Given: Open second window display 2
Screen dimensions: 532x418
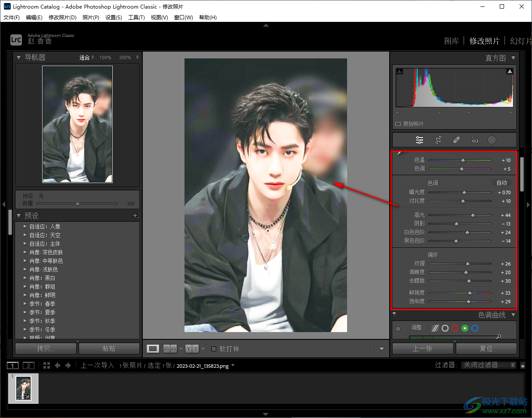Looking at the screenshot, I should [28, 366].
